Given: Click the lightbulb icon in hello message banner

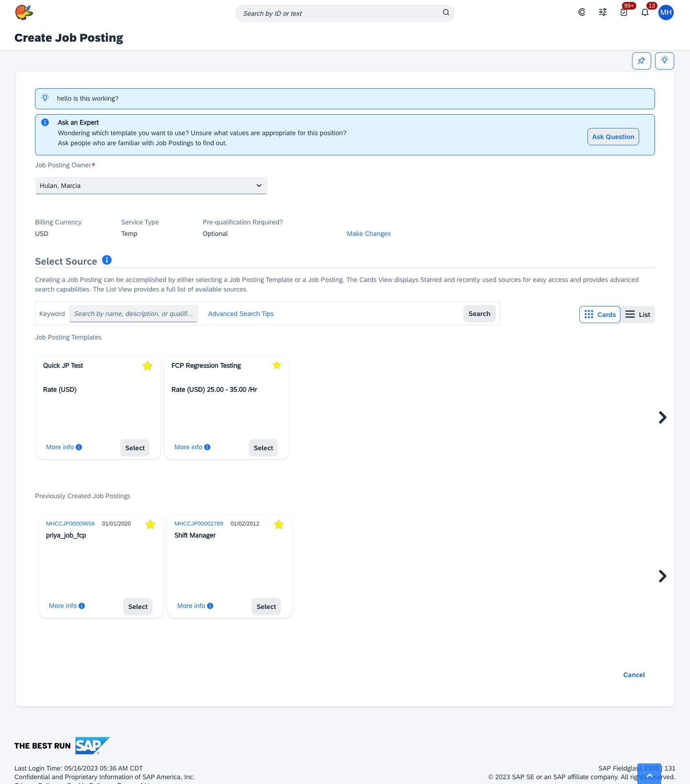Looking at the screenshot, I should click(x=45, y=98).
